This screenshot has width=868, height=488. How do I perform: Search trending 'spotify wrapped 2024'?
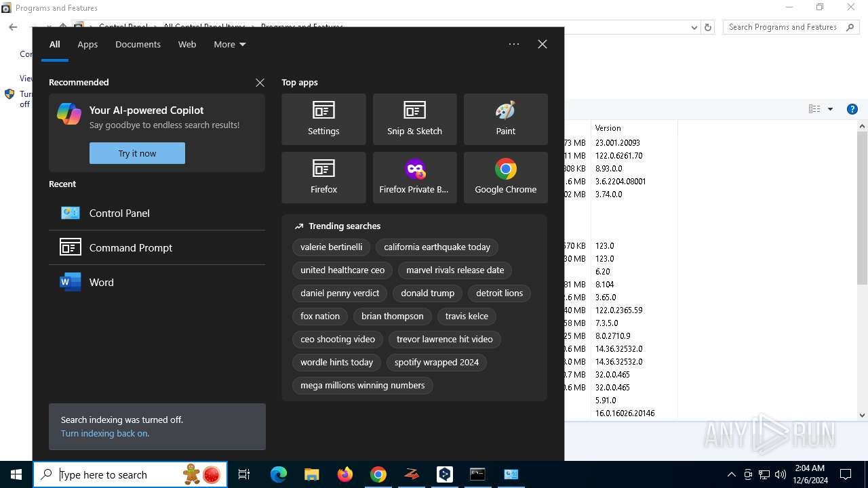pyautogui.click(x=437, y=362)
